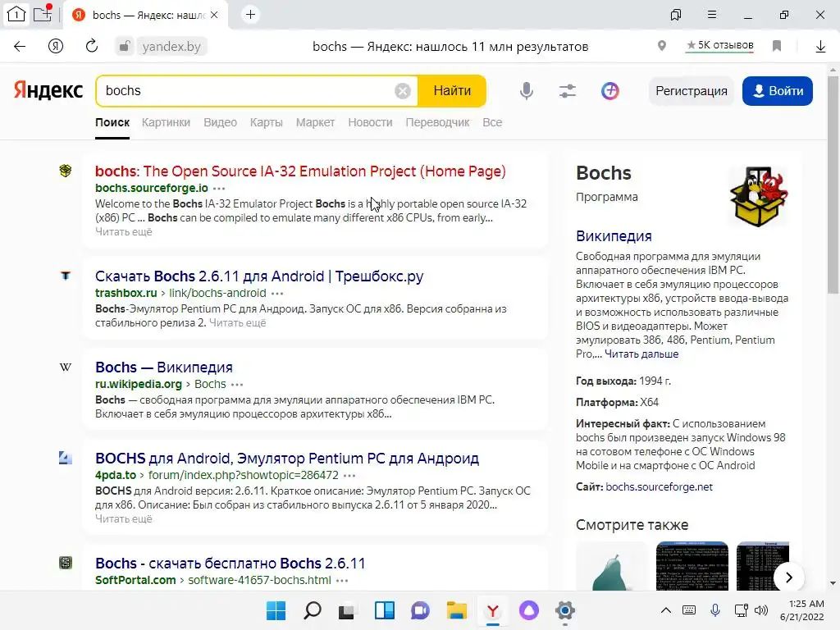Image resolution: width=840 pixels, height=630 pixels.
Task: Switch to the Новости tab
Action: (x=370, y=122)
